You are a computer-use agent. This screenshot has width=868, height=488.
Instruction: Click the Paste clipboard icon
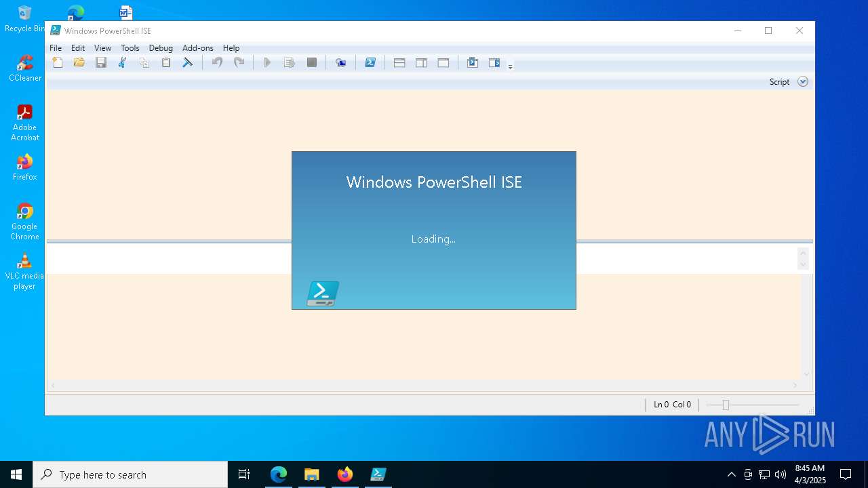click(x=166, y=63)
